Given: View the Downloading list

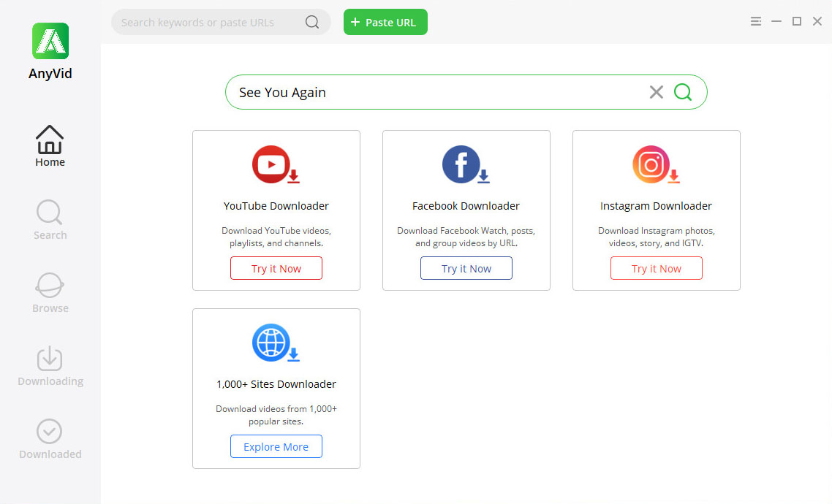Looking at the screenshot, I should pyautogui.click(x=50, y=366).
